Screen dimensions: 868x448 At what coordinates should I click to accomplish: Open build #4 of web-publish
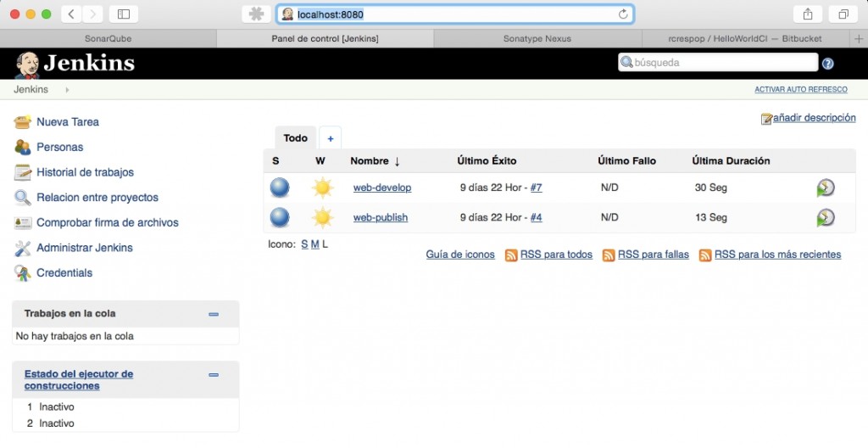[536, 217]
